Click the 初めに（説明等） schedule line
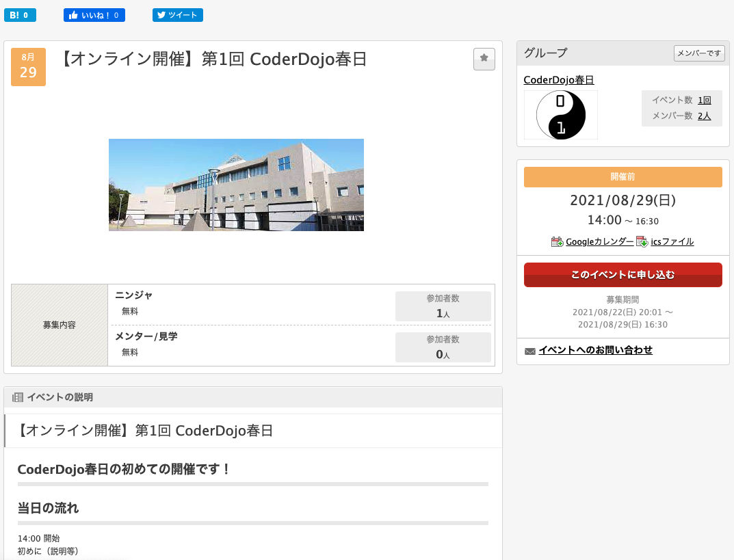 coord(48,552)
